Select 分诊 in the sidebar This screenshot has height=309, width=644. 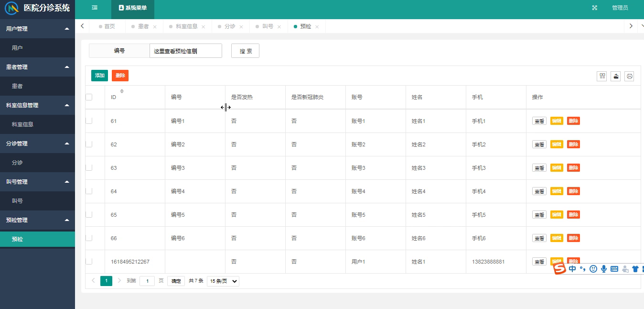click(x=37, y=163)
